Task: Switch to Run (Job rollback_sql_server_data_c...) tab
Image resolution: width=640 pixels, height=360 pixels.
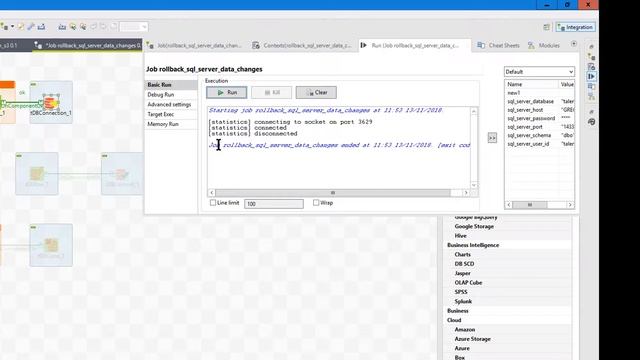Action: tap(414, 45)
